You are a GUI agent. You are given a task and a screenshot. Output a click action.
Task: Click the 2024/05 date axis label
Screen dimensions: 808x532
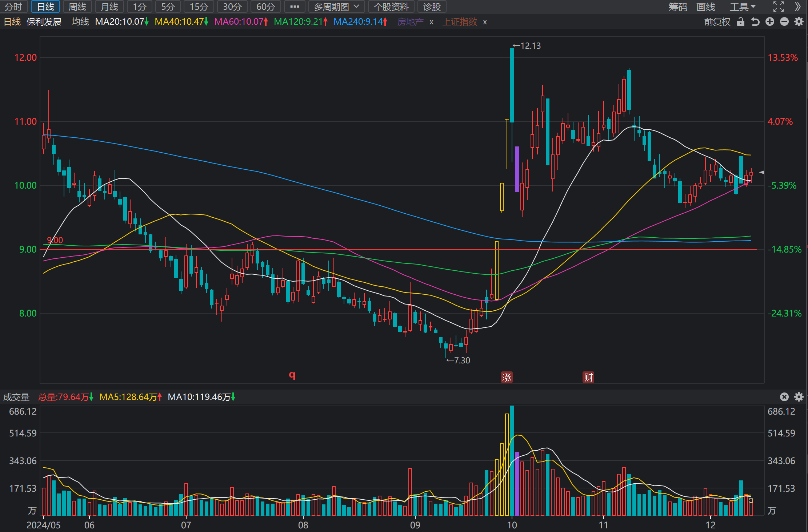pyautogui.click(x=43, y=525)
